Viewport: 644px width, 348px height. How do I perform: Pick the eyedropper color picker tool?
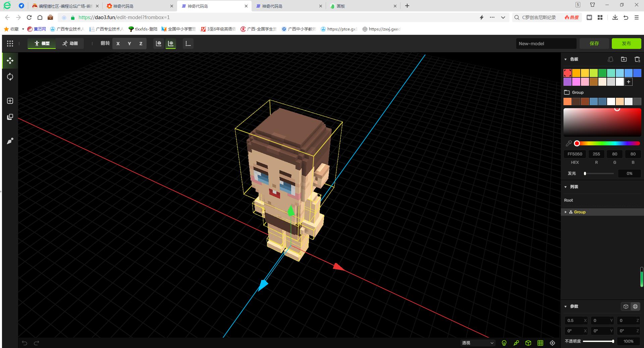(569, 143)
